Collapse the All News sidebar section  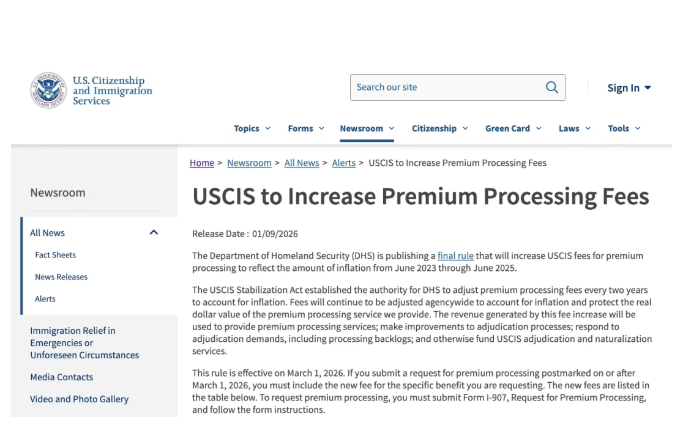pyautogui.click(x=153, y=233)
